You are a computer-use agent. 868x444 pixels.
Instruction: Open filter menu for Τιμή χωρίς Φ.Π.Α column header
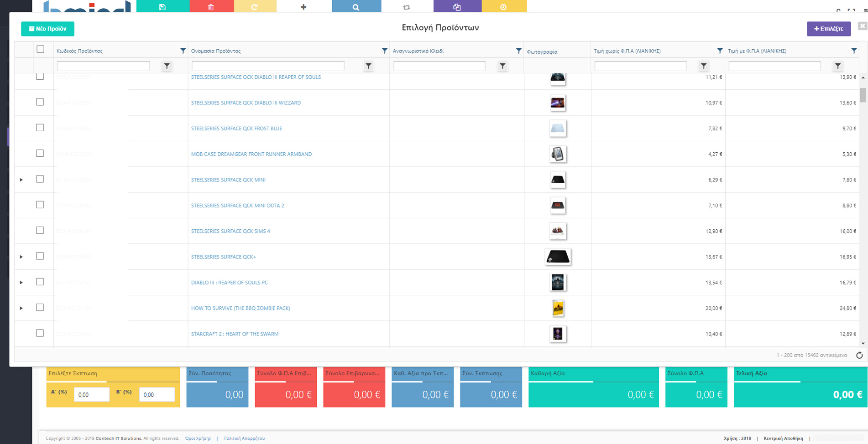coord(720,51)
